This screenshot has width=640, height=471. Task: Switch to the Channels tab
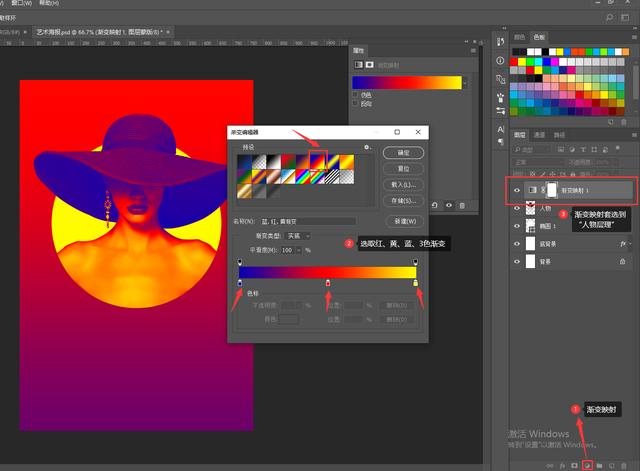[540, 135]
